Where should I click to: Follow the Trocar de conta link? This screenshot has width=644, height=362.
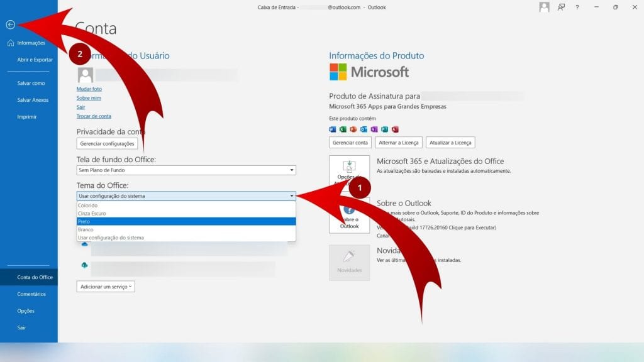94,116
